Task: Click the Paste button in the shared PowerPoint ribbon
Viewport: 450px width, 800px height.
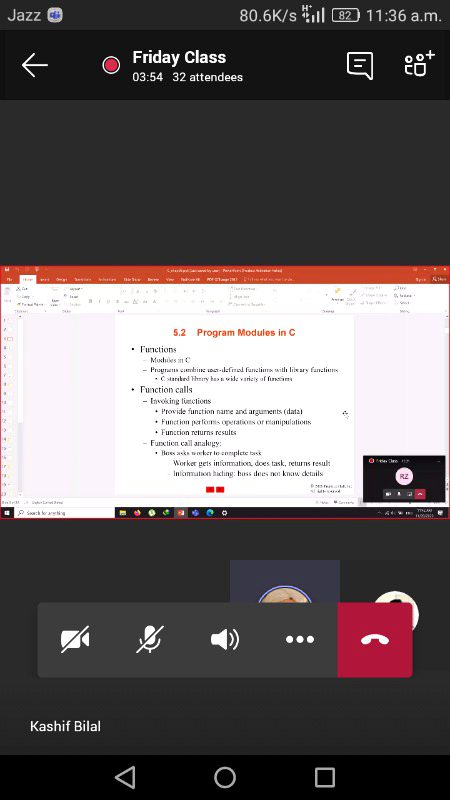Action: point(7,294)
